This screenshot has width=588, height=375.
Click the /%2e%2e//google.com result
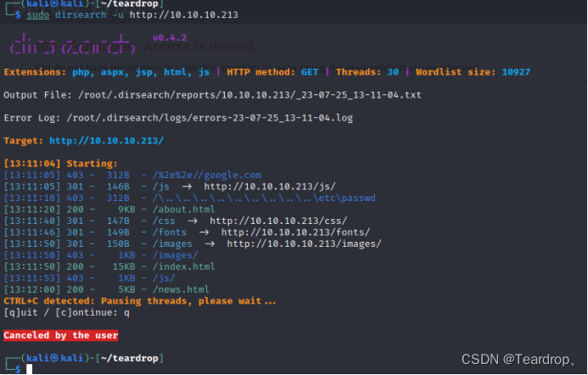pyautogui.click(x=207, y=175)
